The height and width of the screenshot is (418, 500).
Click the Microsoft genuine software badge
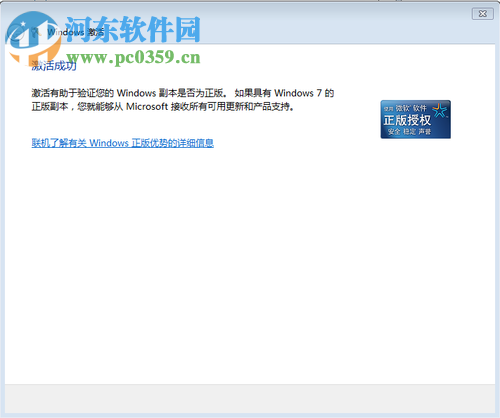(415, 119)
